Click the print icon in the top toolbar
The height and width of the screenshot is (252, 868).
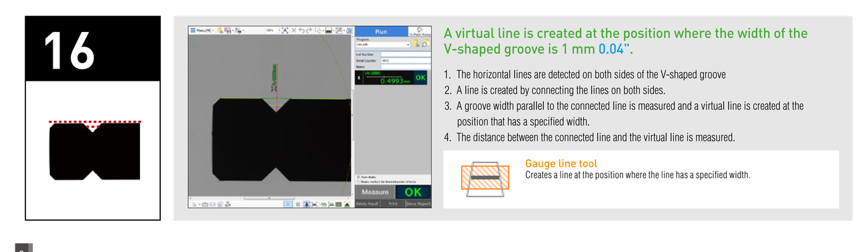(239, 31)
